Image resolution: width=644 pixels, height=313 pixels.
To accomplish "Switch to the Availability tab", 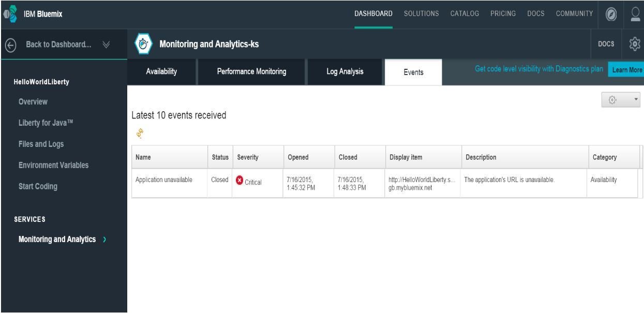I will click(161, 72).
